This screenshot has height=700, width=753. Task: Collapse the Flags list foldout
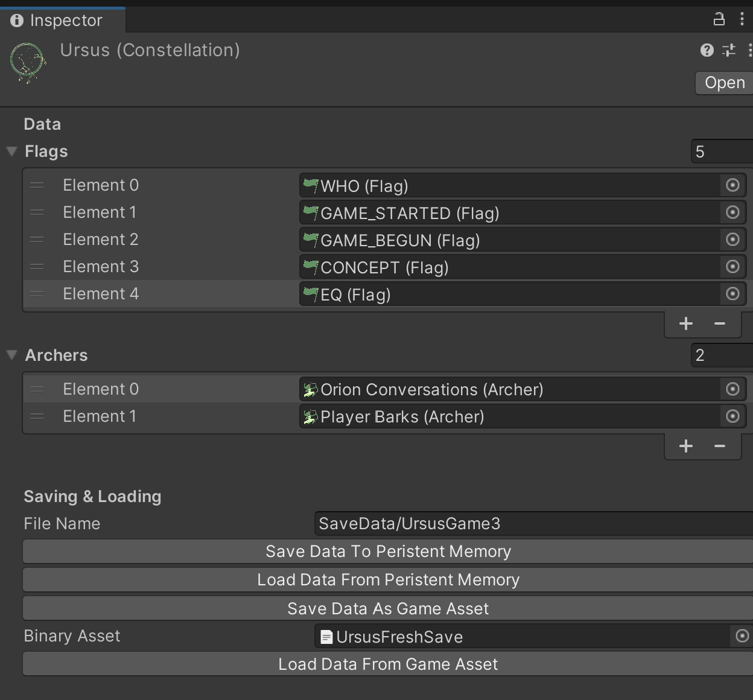[11, 151]
